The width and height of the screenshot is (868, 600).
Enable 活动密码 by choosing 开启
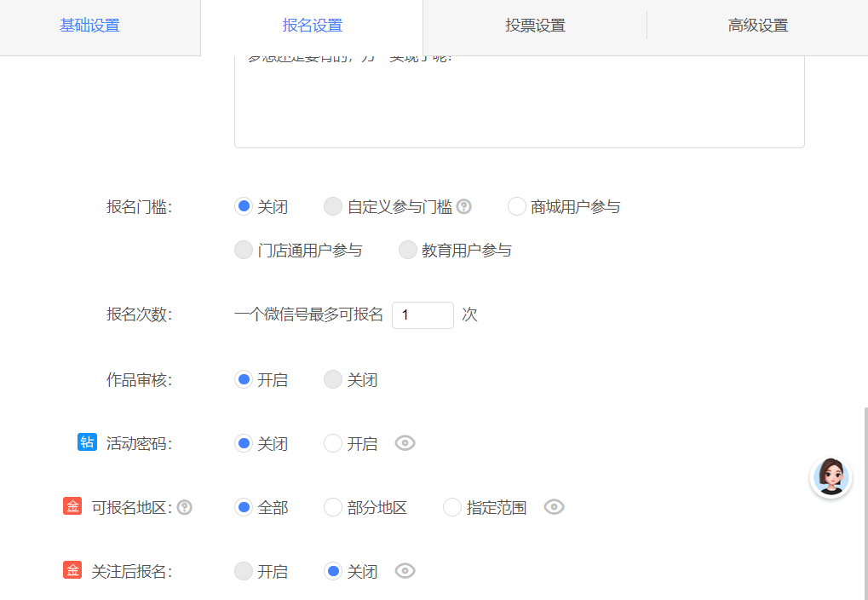click(x=350, y=444)
